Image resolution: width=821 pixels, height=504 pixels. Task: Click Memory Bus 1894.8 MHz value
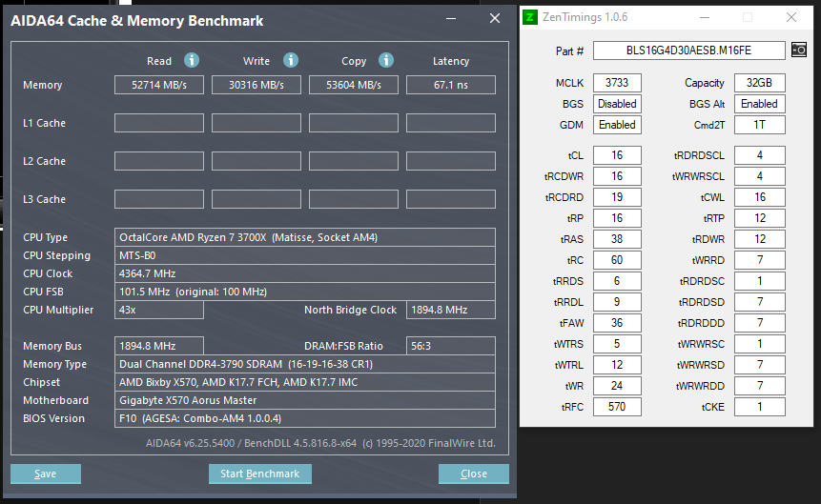pos(159,346)
